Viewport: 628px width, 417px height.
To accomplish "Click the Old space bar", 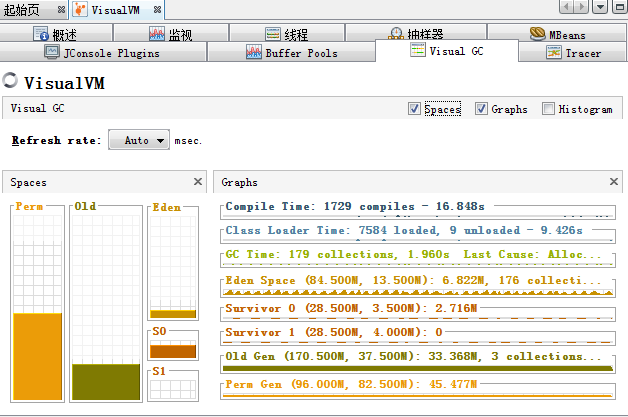I will pyautogui.click(x=106, y=308).
